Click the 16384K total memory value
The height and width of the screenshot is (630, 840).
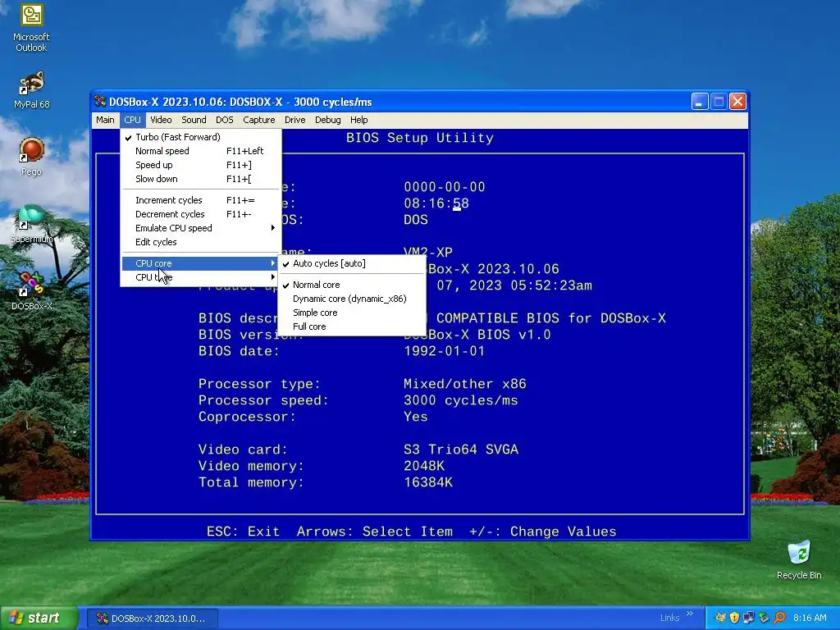[x=428, y=482]
